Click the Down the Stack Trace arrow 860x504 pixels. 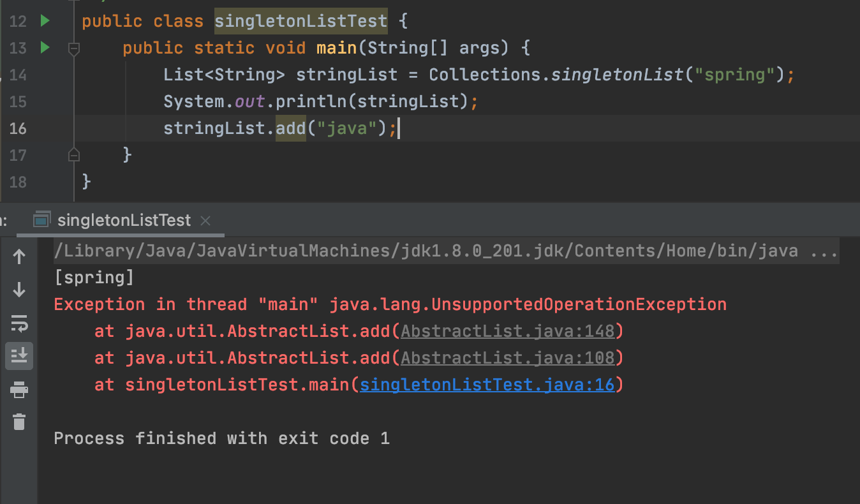(19, 290)
